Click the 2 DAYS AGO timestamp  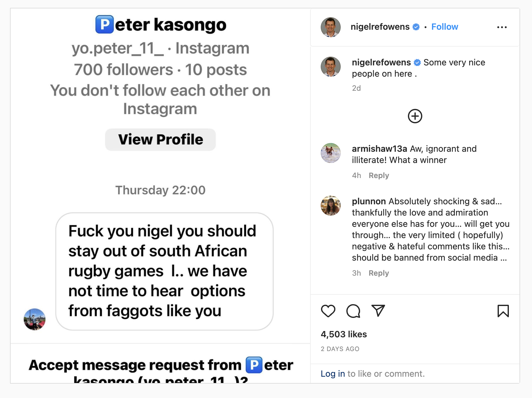pyautogui.click(x=340, y=349)
